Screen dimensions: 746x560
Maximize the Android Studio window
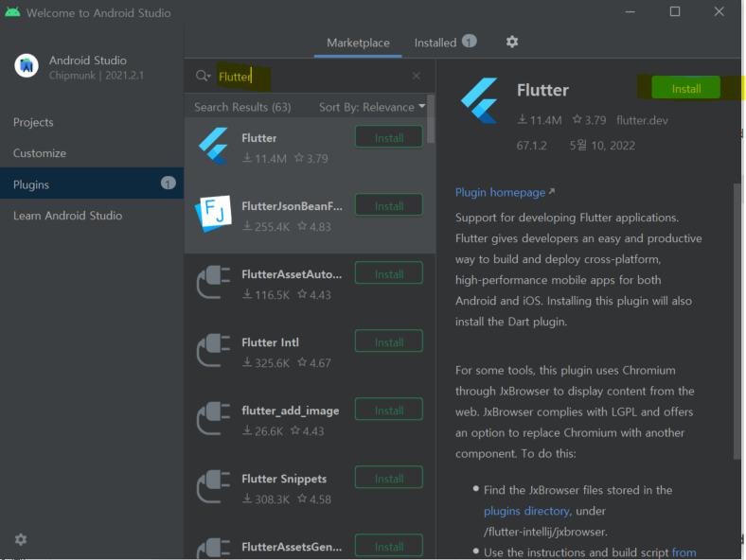(x=675, y=11)
